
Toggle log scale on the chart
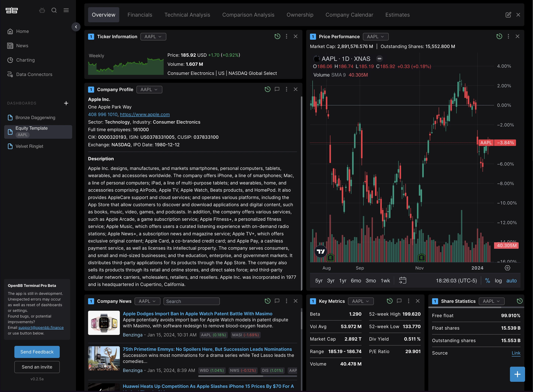point(498,280)
